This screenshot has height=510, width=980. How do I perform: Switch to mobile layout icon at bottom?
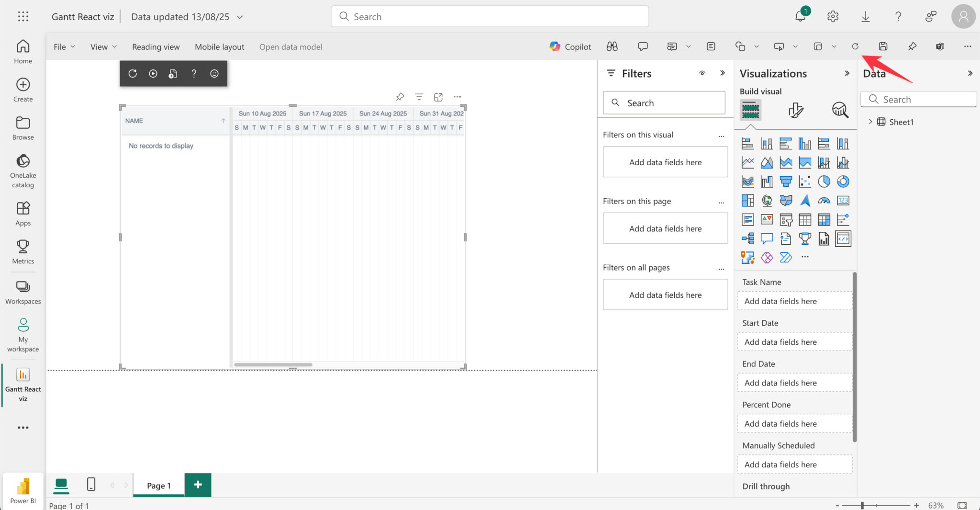click(x=91, y=485)
